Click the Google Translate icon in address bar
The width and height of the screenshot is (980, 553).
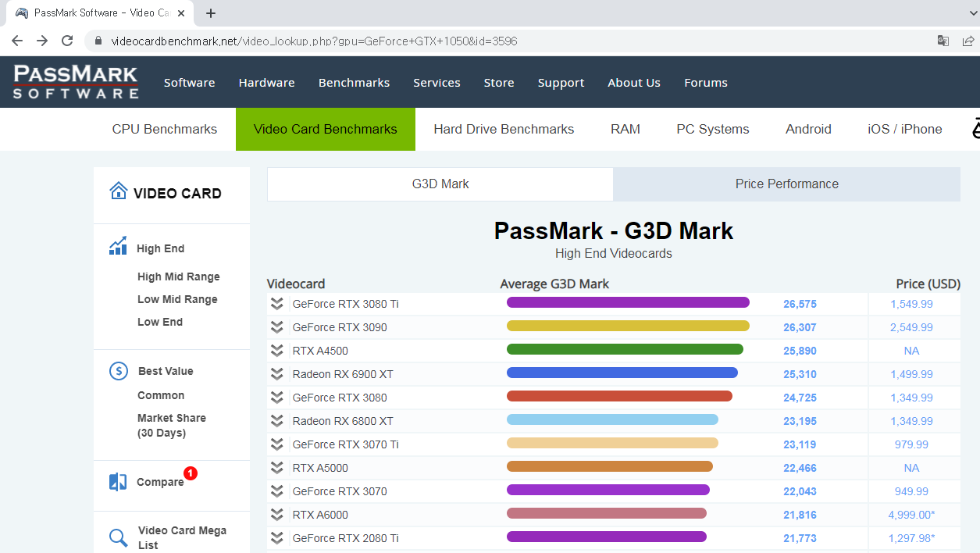click(943, 41)
